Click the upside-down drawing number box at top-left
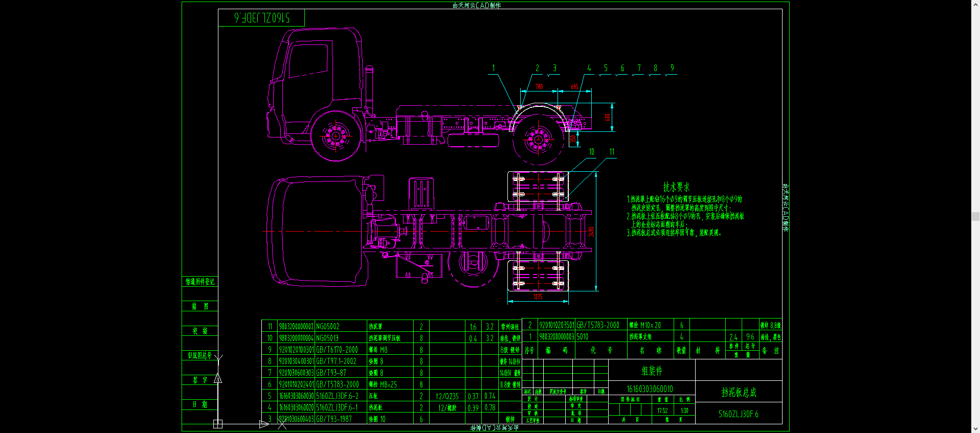This screenshot has width=980, height=433. (261, 18)
